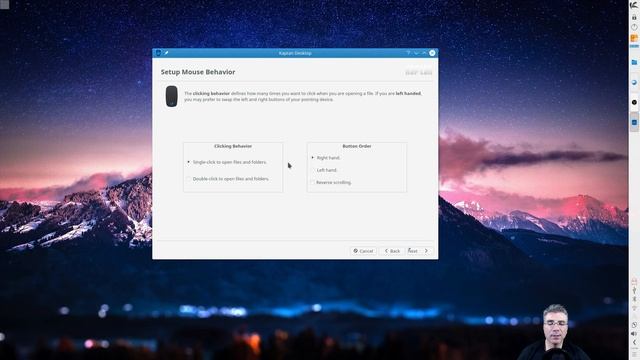
Task: Click the Kaptan window icon in title bar
Action: [158, 53]
